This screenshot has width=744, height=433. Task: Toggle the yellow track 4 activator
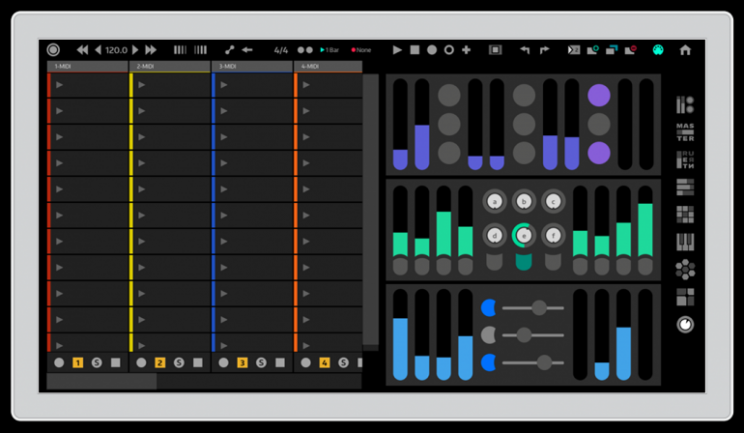(x=325, y=363)
